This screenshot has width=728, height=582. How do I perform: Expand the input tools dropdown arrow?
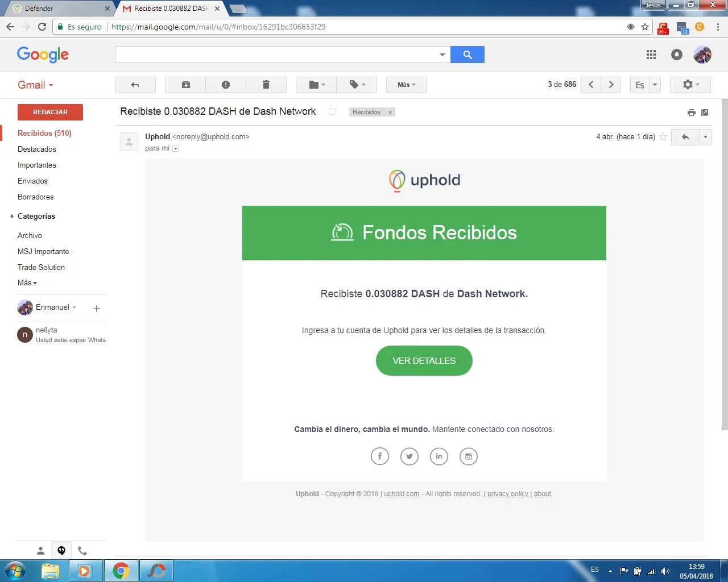(x=655, y=85)
